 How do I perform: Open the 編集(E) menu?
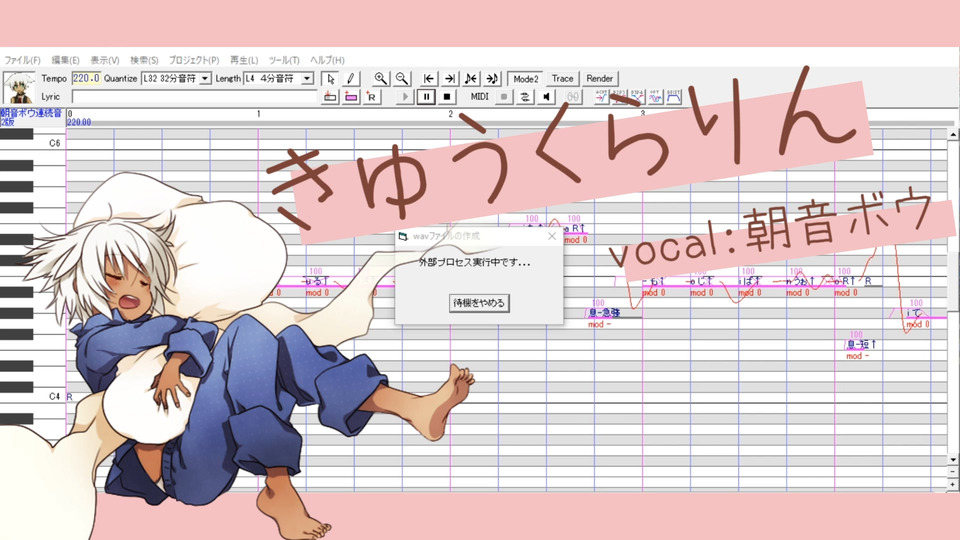(65, 60)
